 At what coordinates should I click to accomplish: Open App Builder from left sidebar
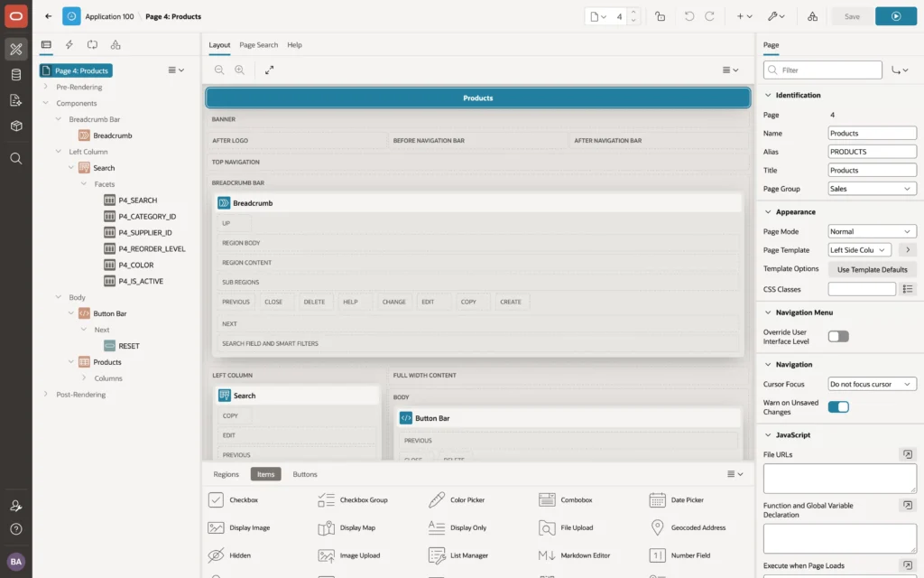click(16, 49)
